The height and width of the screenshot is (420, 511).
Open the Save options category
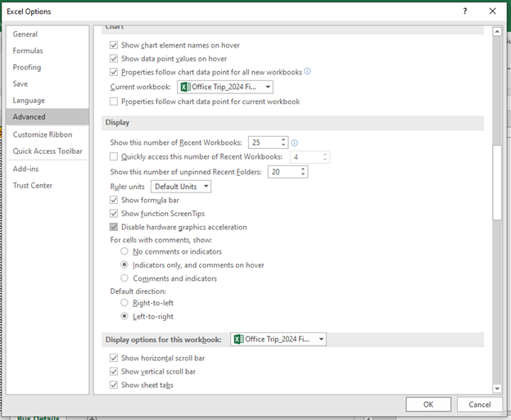coord(47,84)
